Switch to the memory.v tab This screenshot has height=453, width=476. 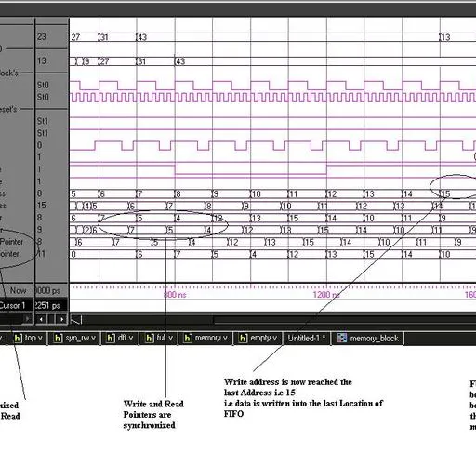[205, 338]
